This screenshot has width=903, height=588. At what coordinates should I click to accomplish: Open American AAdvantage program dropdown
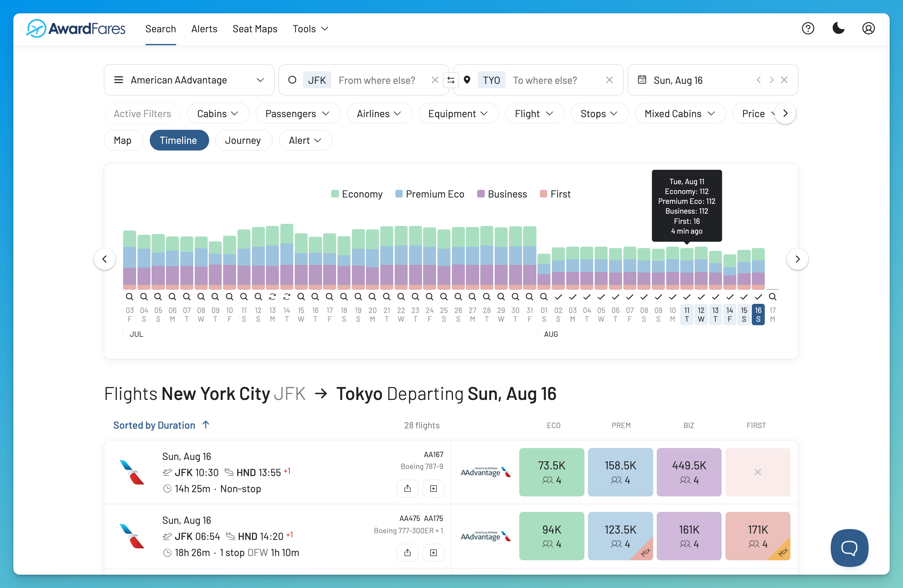[x=189, y=80]
